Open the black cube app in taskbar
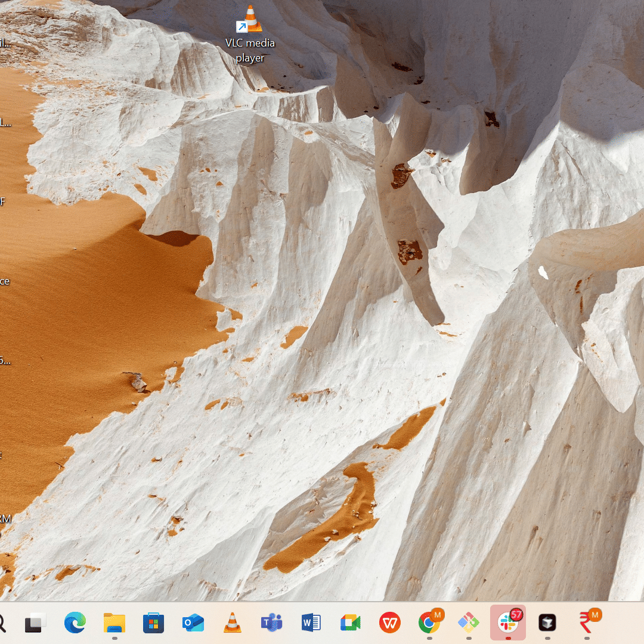 pos(547,623)
